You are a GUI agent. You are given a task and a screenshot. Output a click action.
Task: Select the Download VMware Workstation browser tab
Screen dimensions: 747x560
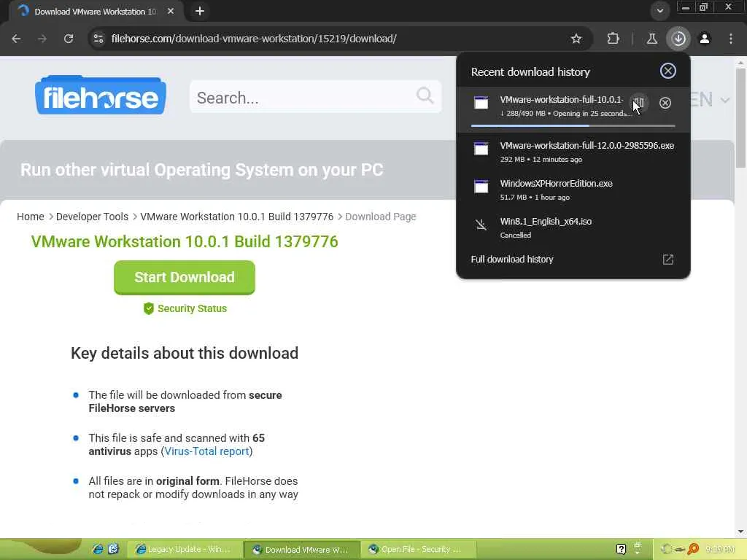pos(96,11)
